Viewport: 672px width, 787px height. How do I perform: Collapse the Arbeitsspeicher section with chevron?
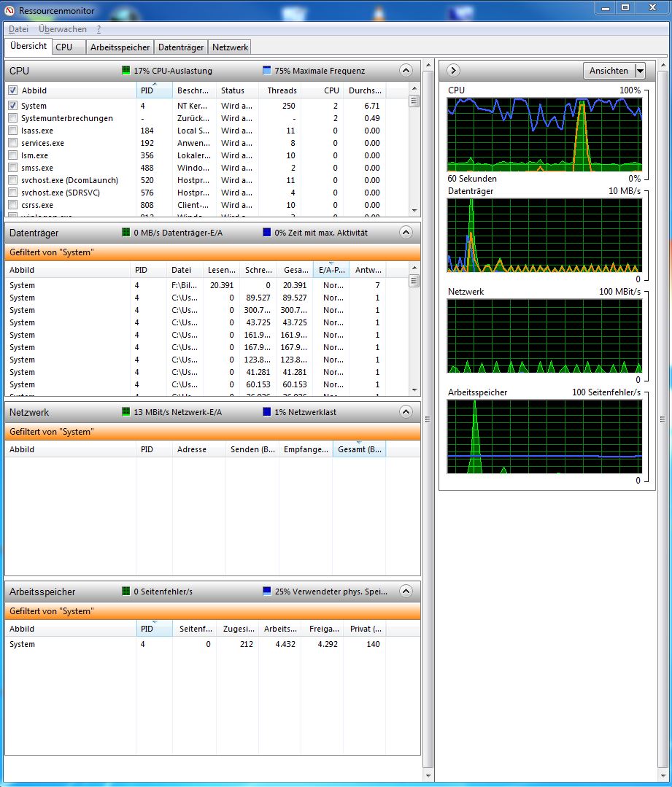pyautogui.click(x=406, y=592)
